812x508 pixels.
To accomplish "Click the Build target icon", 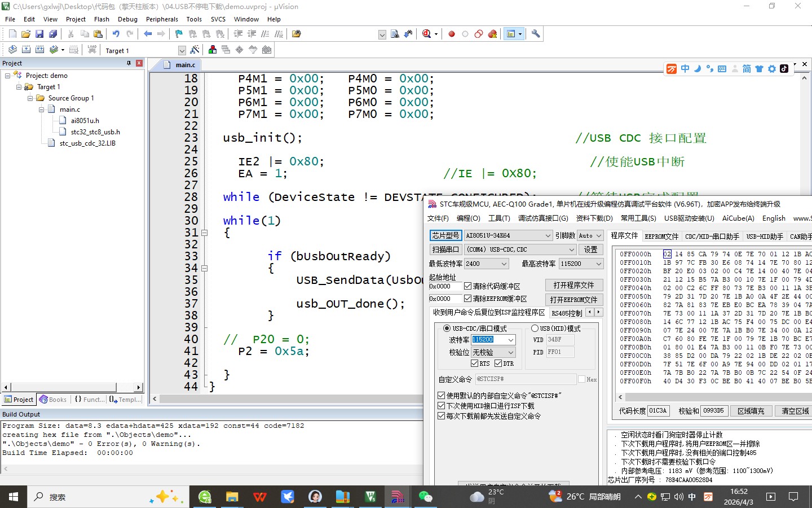I will tap(26, 50).
